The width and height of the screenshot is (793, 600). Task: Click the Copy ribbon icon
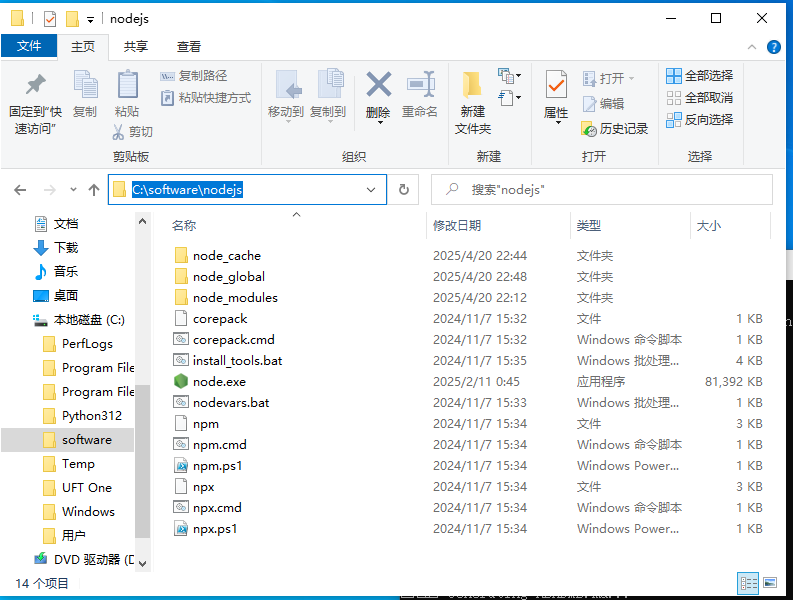pos(85,84)
